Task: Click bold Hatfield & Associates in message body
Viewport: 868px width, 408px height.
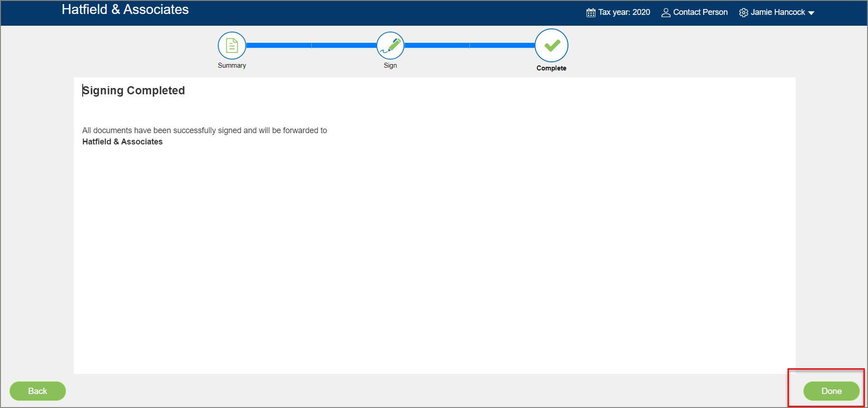Action: [122, 142]
